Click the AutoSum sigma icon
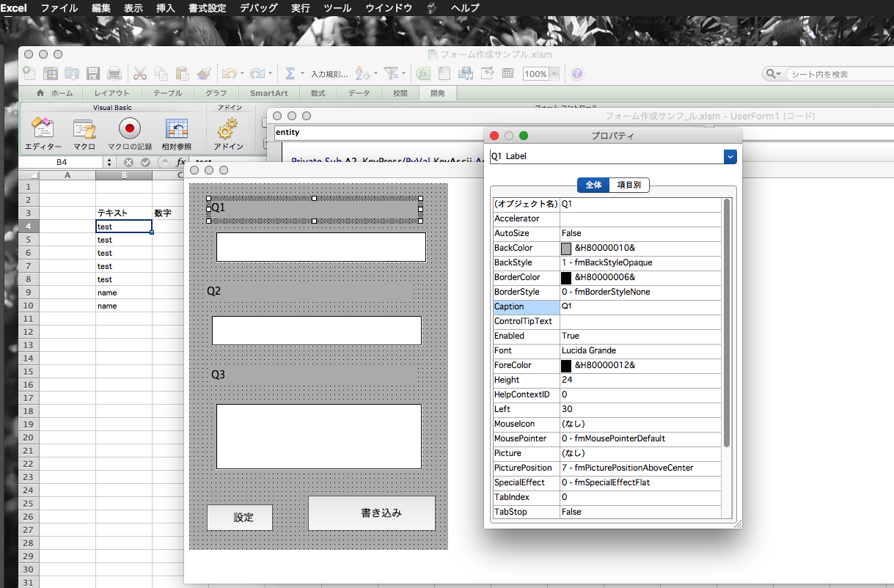This screenshot has height=588, width=894. tap(290, 73)
